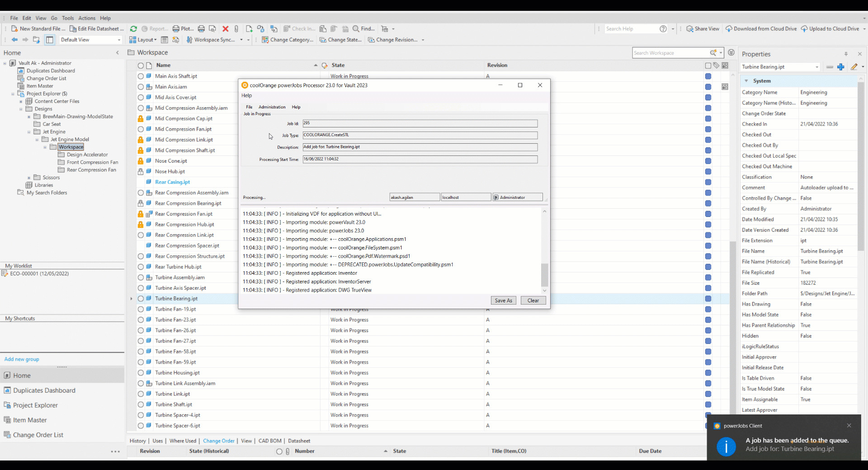Screen dimensions: 868x470
Task: Select radio circle for Turbine Spacer-6.ipt
Action: pyautogui.click(x=141, y=426)
